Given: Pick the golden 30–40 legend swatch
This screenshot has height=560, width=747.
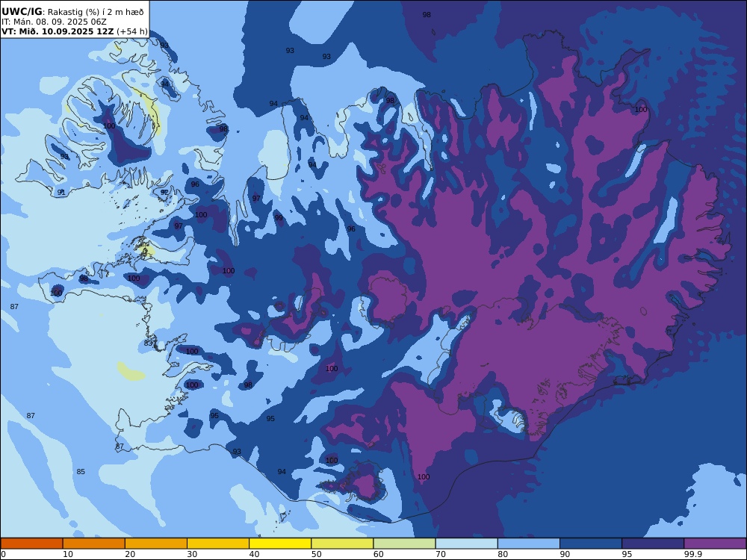Looking at the screenshot, I should pos(218,544).
